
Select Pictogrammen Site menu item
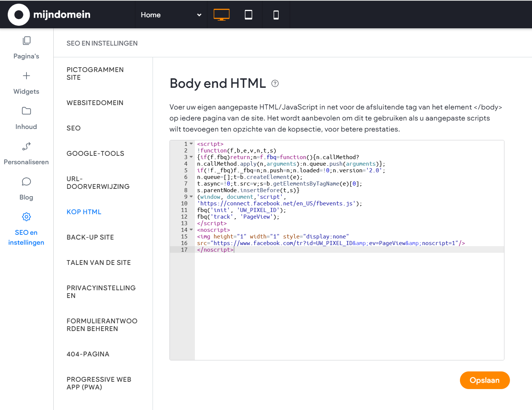95,73
